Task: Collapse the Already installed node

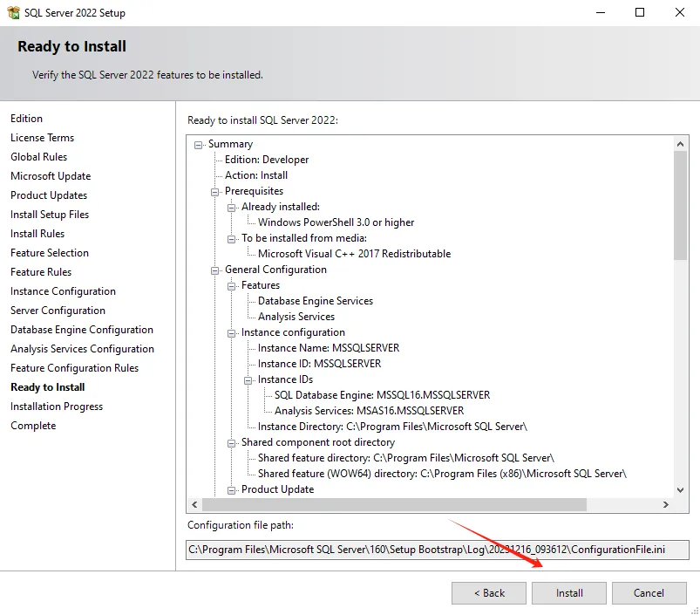Action: [x=231, y=208]
